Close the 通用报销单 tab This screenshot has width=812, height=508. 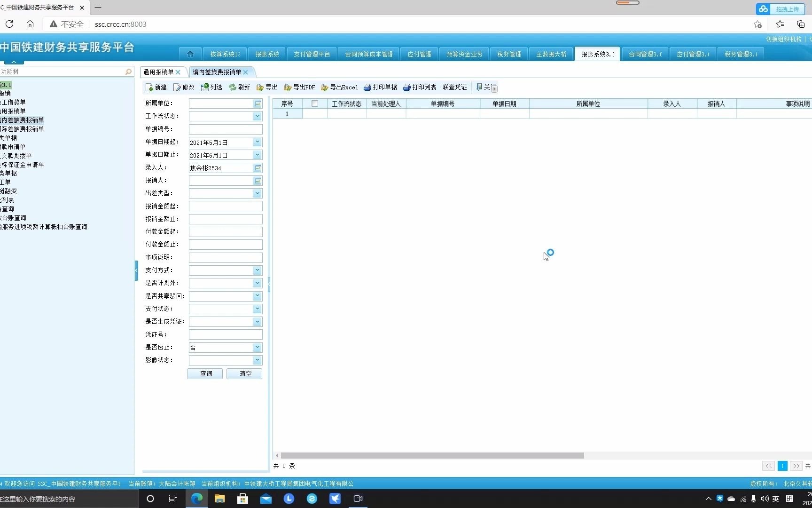click(178, 72)
